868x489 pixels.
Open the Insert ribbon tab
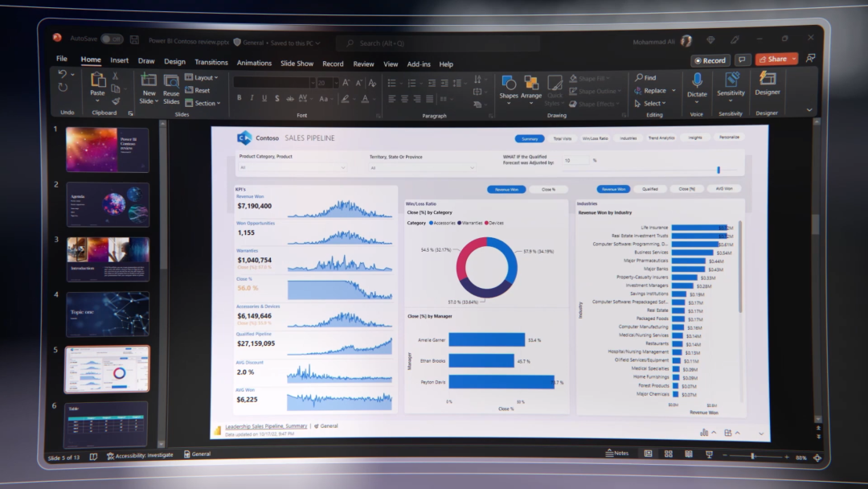point(119,60)
